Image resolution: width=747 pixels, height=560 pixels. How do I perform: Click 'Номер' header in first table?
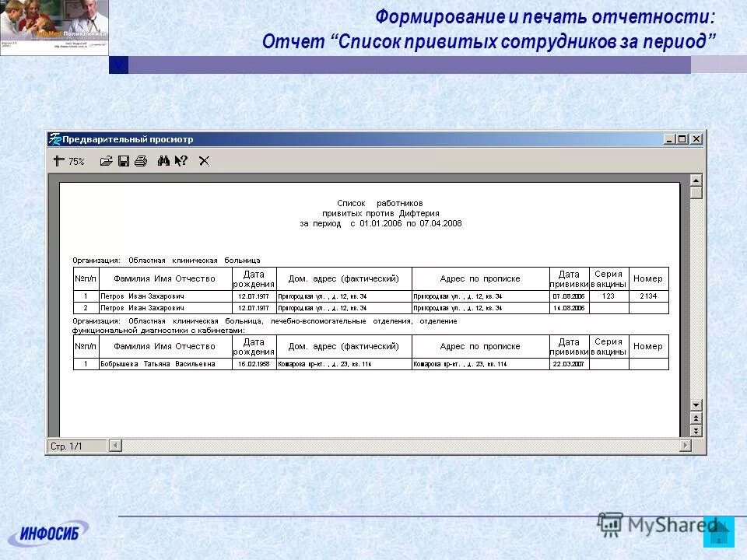(648, 278)
